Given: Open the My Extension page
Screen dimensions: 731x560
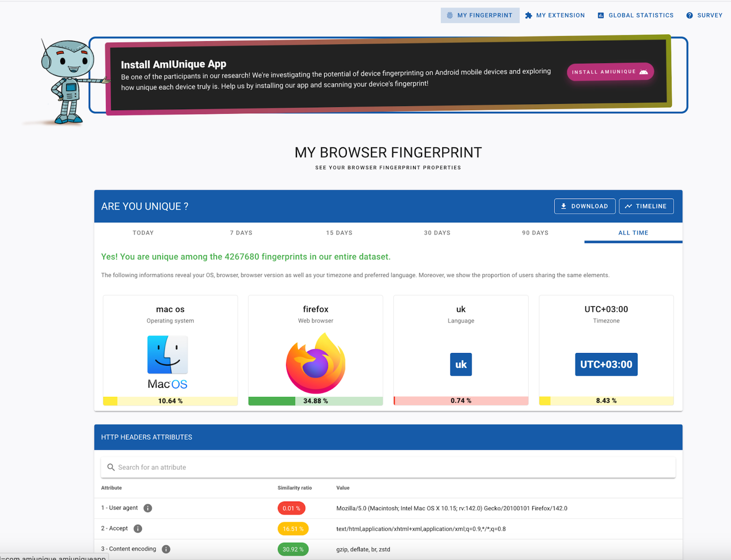Looking at the screenshot, I should click(x=555, y=15).
